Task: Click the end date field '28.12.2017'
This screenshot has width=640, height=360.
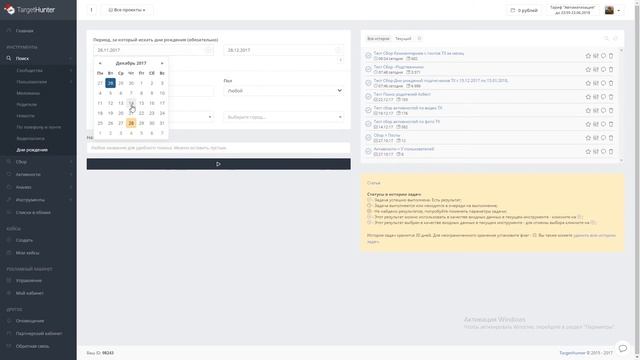Action: pyautogui.click(x=283, y=50)
